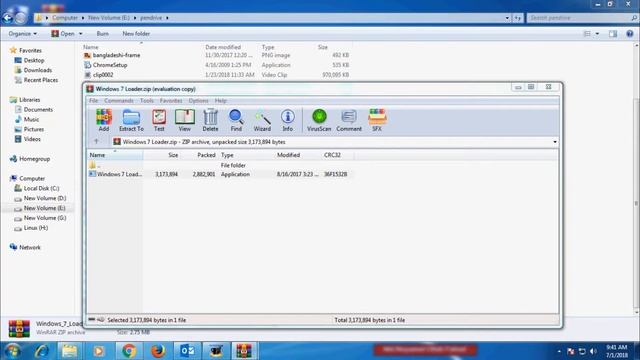Change Explorer view options icon

[587, 34]
